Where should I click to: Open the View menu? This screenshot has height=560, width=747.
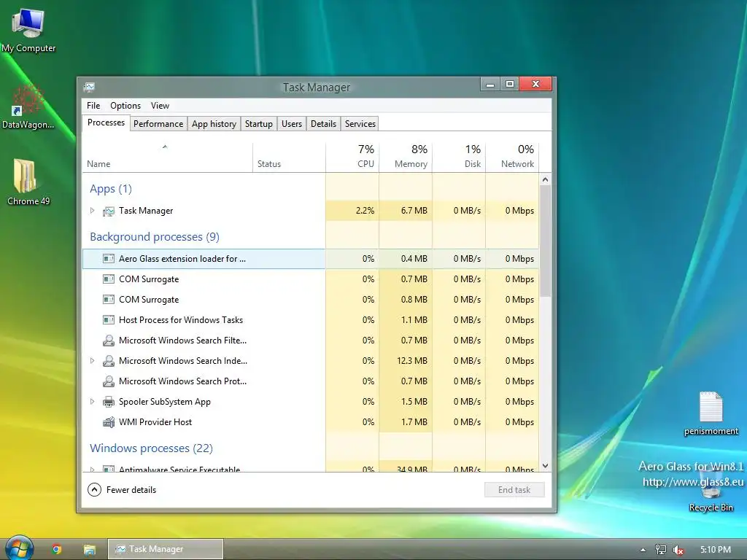point(160,106)
